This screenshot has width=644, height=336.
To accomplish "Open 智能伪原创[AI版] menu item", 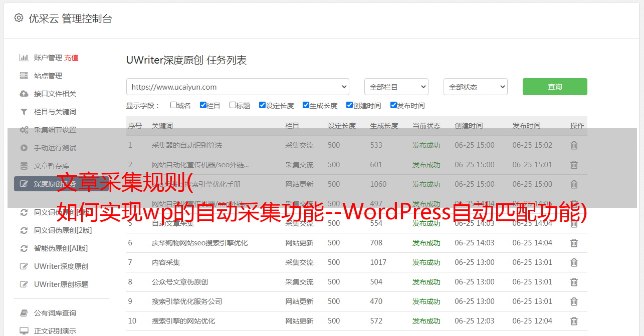I will tap(61, 248).
